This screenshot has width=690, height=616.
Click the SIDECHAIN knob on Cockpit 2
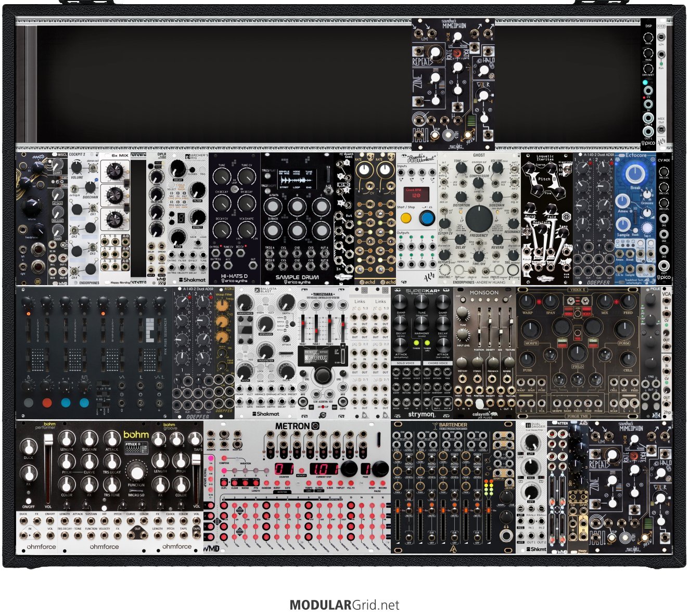(90, 187)
